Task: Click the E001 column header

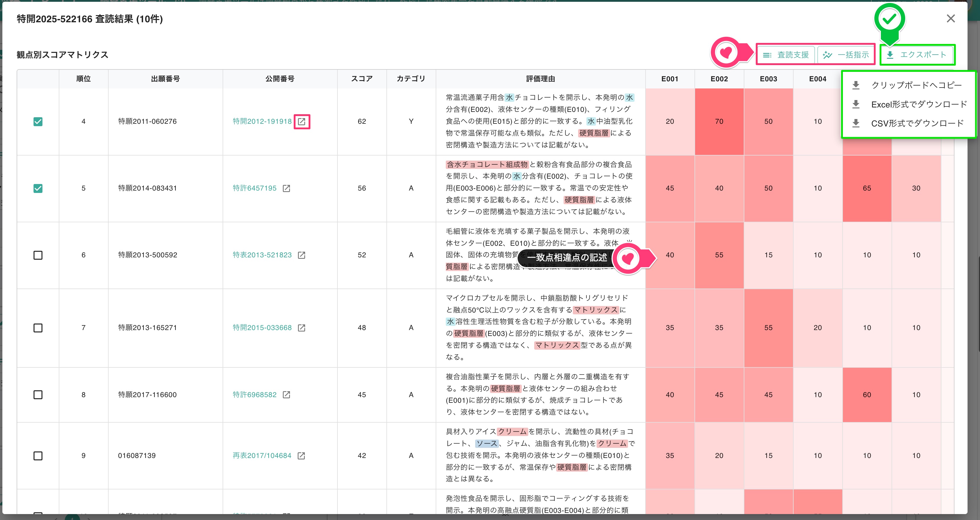Action: [x=670, y=79]
